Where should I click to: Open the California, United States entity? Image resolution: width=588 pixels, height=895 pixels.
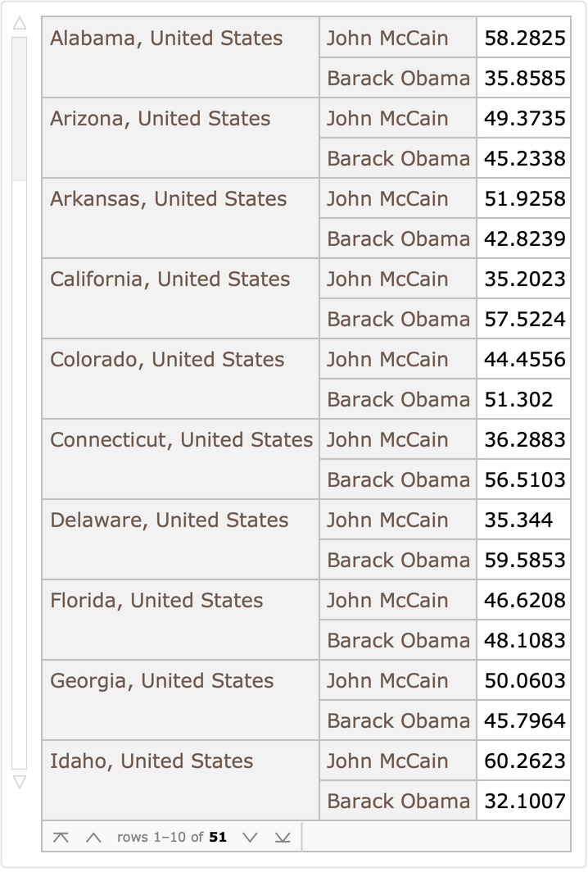coord(170,279)
